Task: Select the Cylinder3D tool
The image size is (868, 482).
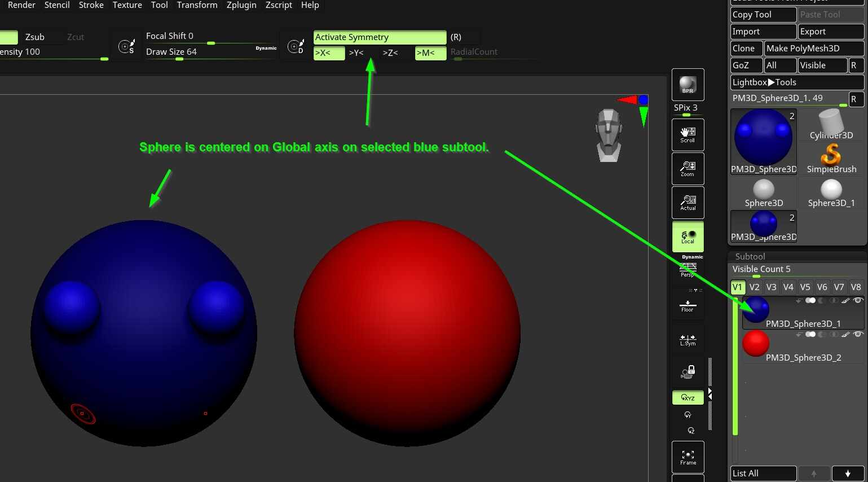Action: tap(831, 125)
